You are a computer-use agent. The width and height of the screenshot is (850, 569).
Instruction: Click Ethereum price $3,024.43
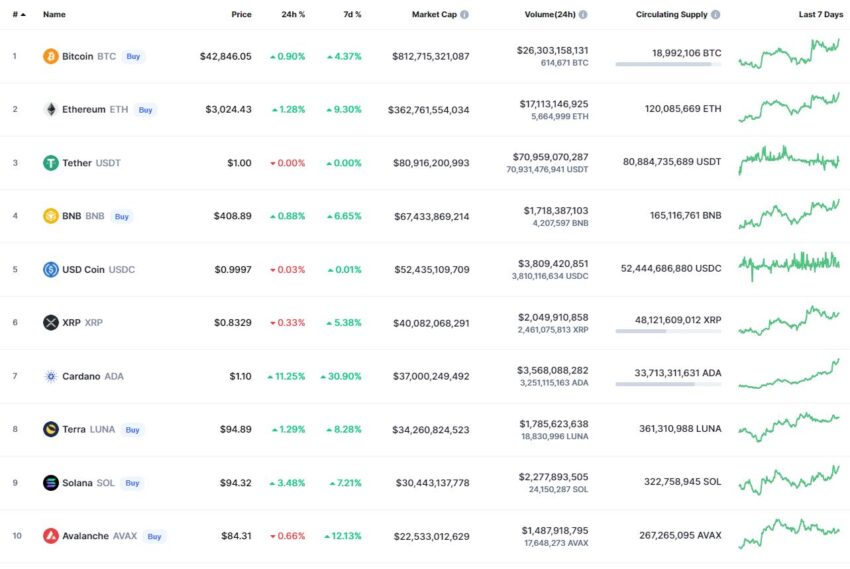(228, 109)
